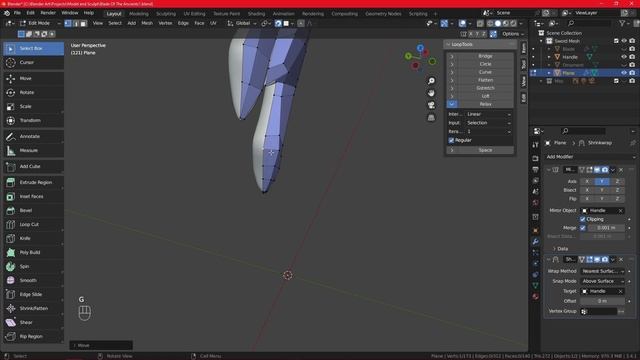
Task: Select the Add Cube tool
Action: pos(33,167)
